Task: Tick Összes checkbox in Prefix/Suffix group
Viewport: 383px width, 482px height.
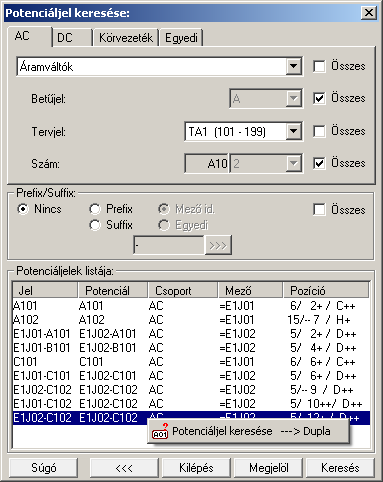Action: tap(319, 210)
